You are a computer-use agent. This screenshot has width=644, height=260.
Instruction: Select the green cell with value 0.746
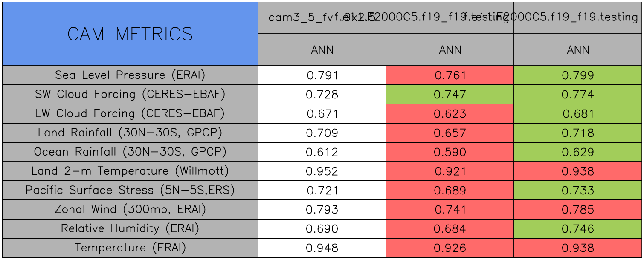[x=578, y=229]
